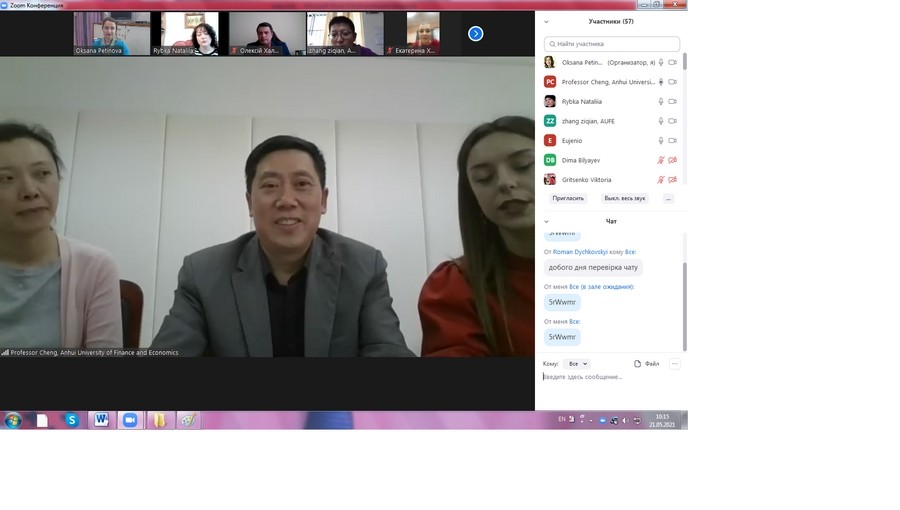
Task: Click the добого дня перевірка чату message
Action: pos(593,267)
